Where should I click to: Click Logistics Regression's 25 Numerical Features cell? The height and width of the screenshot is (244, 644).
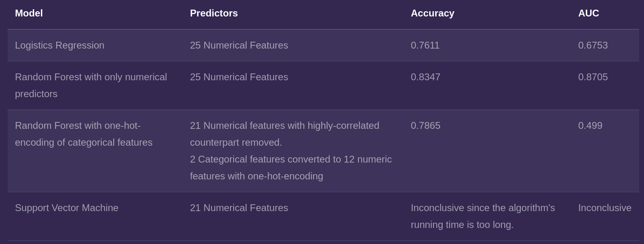(x=239, y=45)
